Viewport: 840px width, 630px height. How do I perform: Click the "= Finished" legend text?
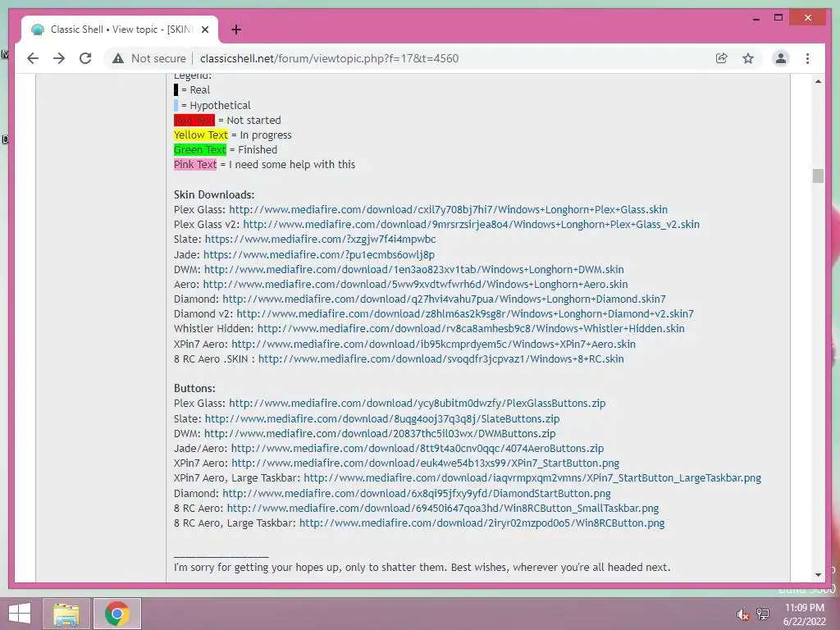253,149
